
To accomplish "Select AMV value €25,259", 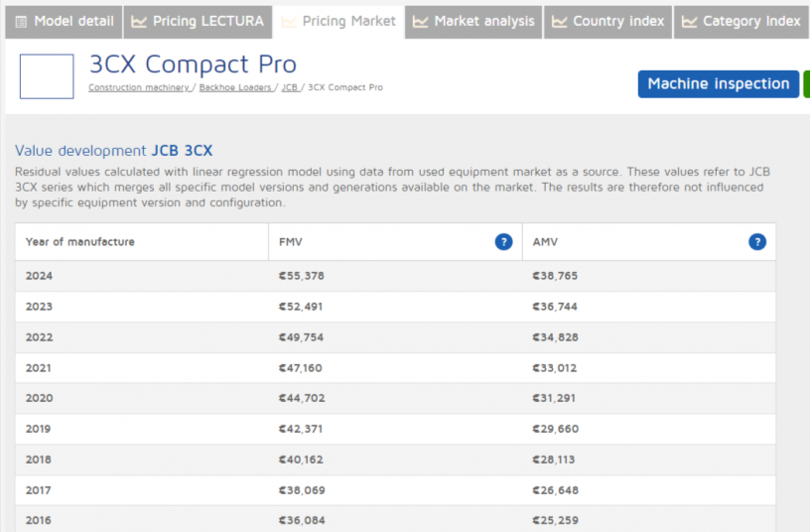I will point(555,520).
